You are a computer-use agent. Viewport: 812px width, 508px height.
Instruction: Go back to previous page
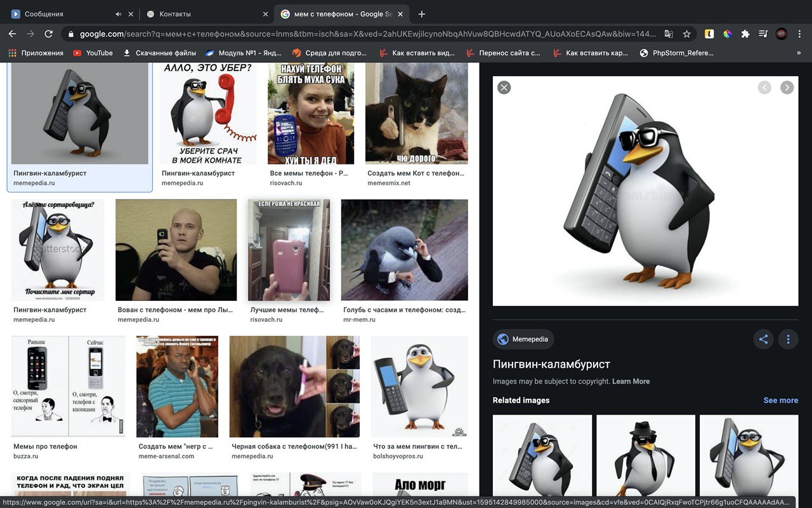click(12, 34)
